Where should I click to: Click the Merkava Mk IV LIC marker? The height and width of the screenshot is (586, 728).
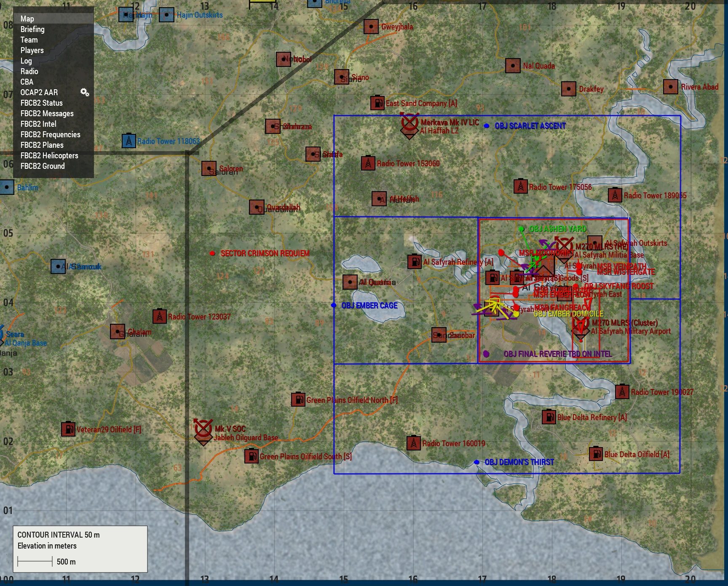[x=409, y=123]
